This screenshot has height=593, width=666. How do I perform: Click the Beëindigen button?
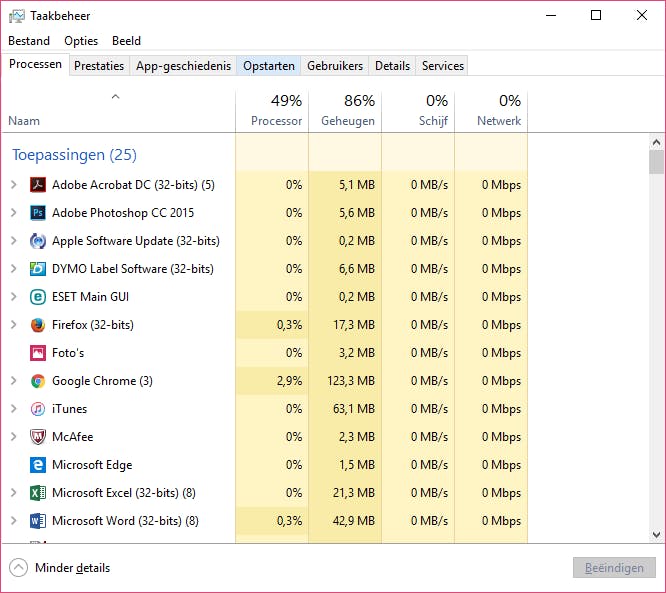(614, 568)
